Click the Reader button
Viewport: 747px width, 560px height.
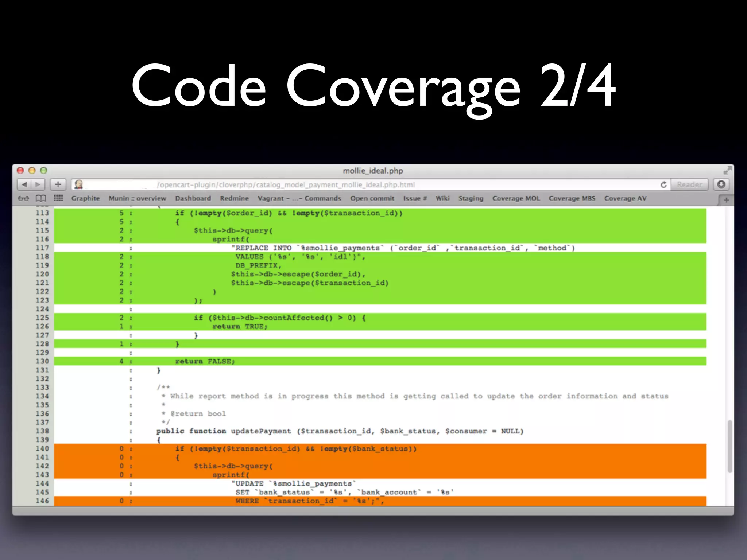(689, 184)
